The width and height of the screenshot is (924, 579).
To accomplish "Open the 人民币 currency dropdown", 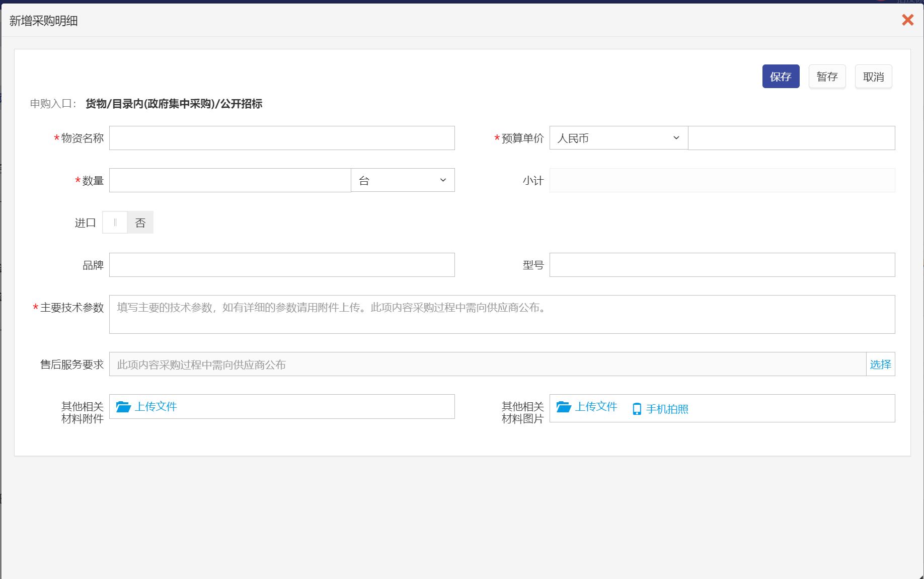I will pos(618,138).
